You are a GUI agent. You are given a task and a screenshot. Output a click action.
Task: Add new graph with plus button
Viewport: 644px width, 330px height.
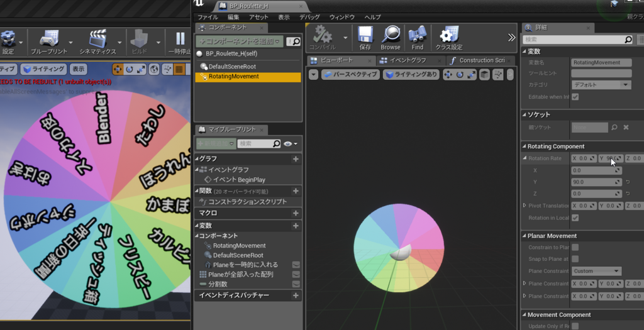tap(296, 159)
